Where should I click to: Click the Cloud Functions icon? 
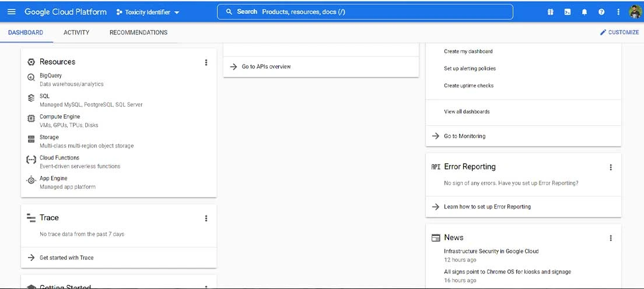32,160
